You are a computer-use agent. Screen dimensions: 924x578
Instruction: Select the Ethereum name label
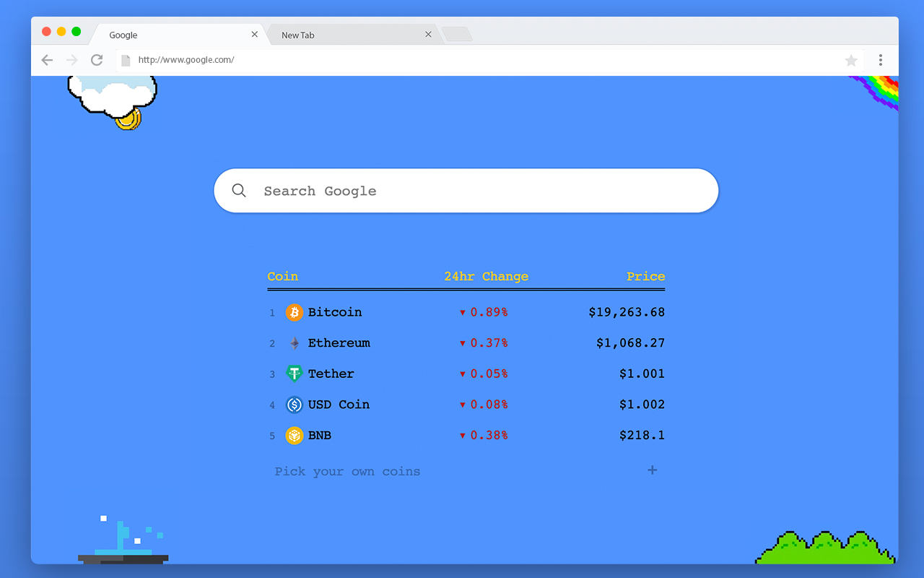coord(339,343)
